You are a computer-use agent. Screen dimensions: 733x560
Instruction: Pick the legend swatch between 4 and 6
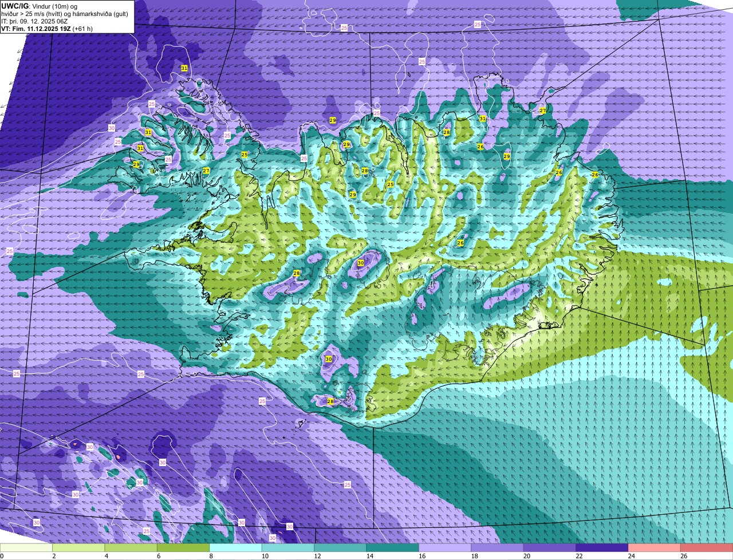point(131,548)
